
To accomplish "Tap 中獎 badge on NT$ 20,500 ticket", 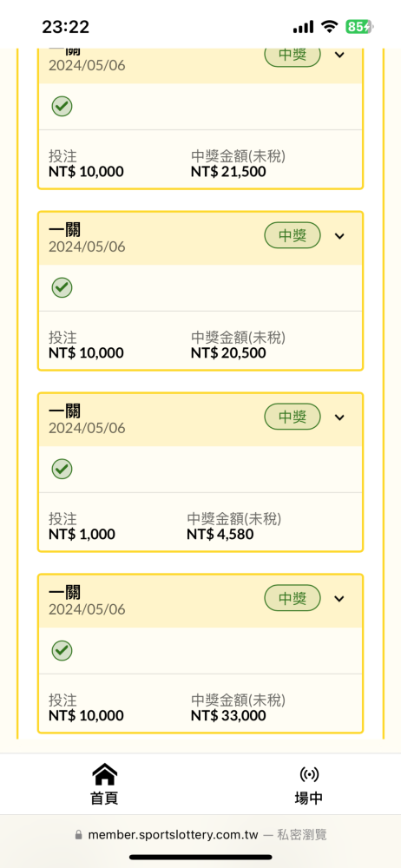I will pos(293,235).
